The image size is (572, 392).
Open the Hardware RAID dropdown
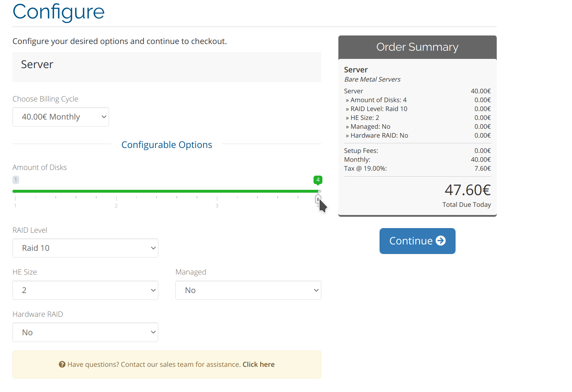click(85, 332)
